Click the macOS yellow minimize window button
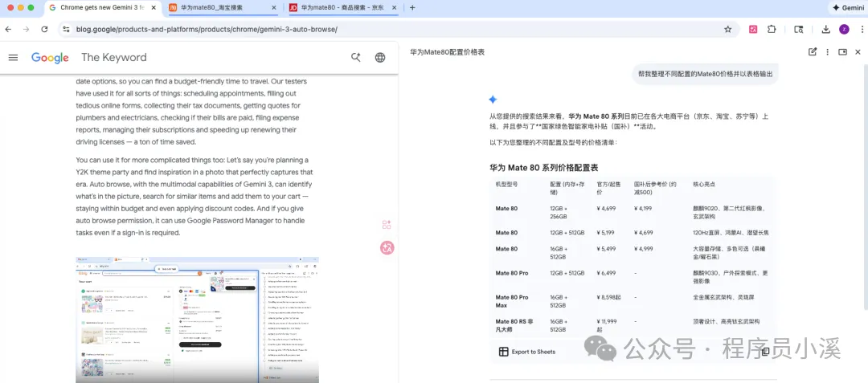 20,8
